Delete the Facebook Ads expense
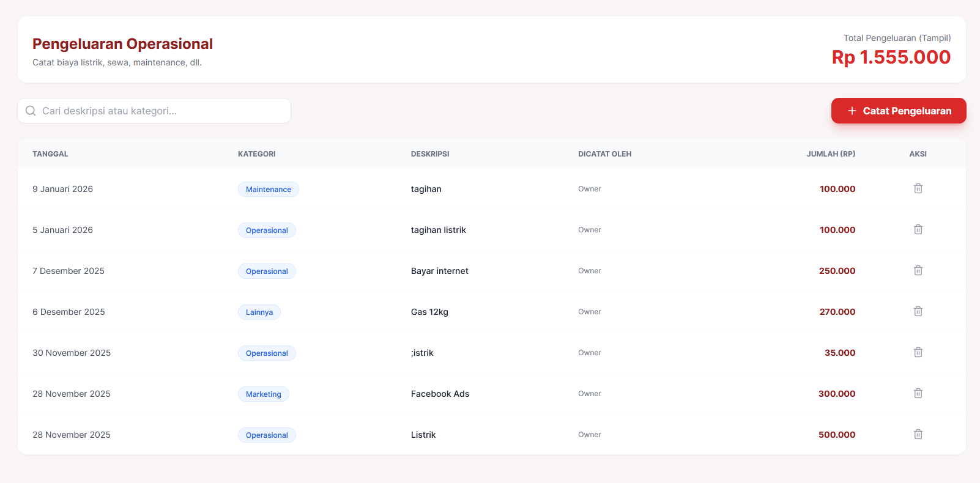This screenshot has height=483, width=980. 918,394
